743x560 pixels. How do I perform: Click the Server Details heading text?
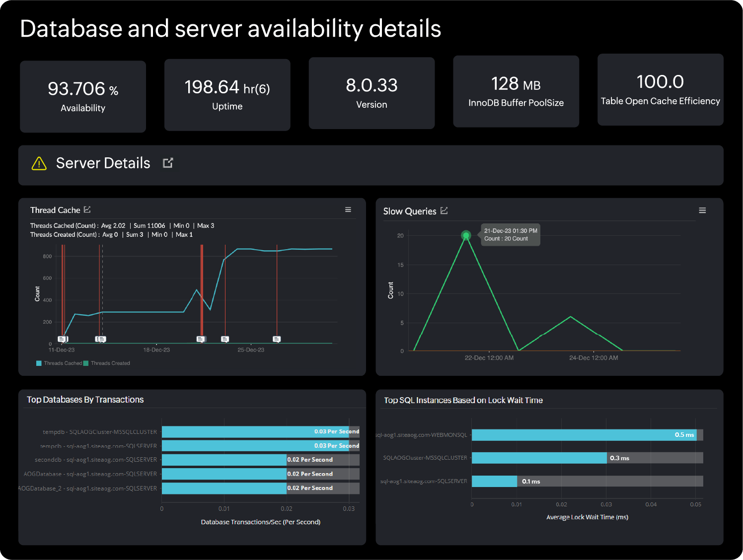tap(103, 163)
